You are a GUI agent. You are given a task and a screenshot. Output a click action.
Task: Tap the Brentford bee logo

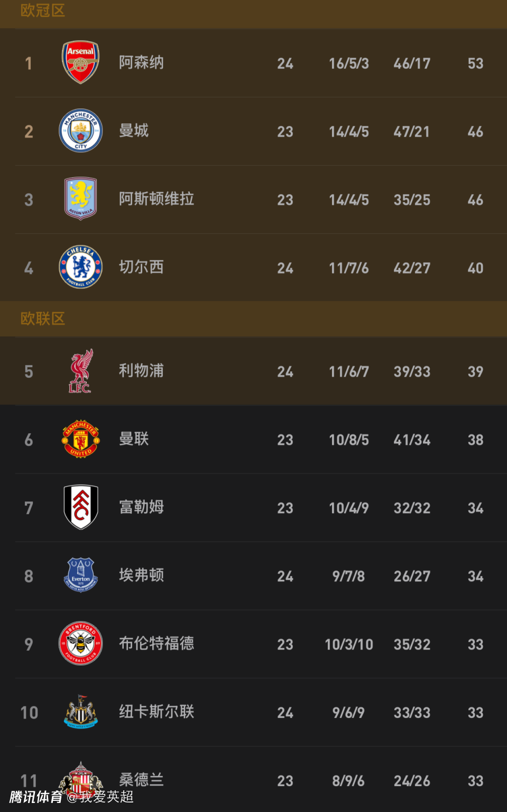pos(80,643)
